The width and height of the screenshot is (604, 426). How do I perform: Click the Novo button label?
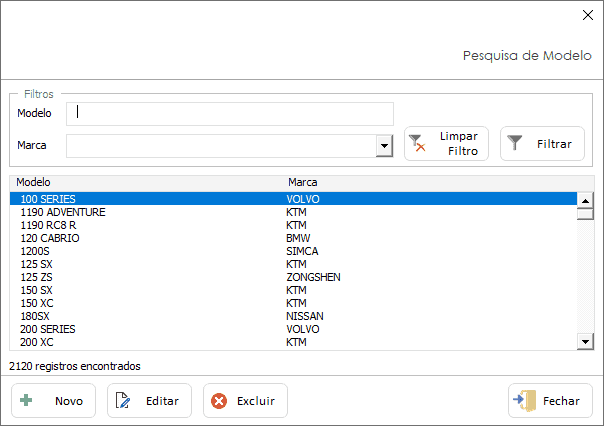pyautogui.click(x=69, y=401)
